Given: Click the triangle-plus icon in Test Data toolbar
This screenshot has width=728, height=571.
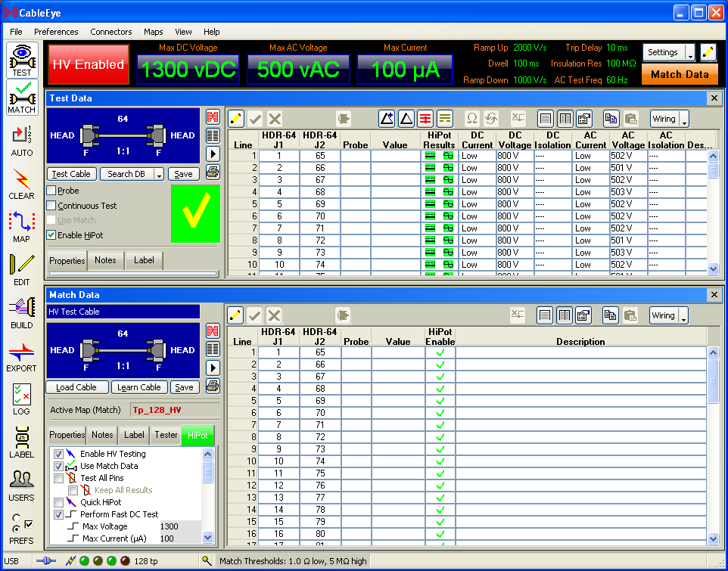Looking at the screenshot, I should click(386, 119).
